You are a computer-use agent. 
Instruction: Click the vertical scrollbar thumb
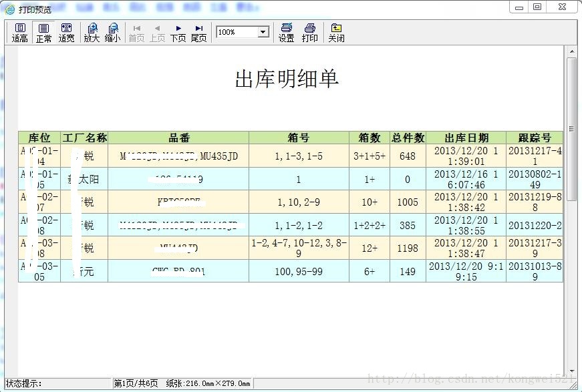pos(571,127)
